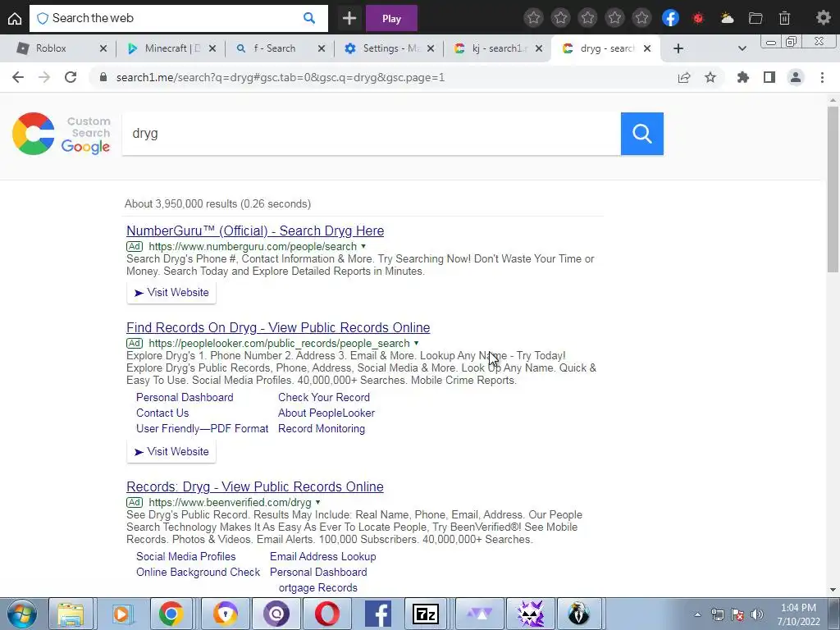Click Visit Website under NumberGuru ad
Image resolution: width=840 pixels, height=630 pixels.
[x=171, y=293]
